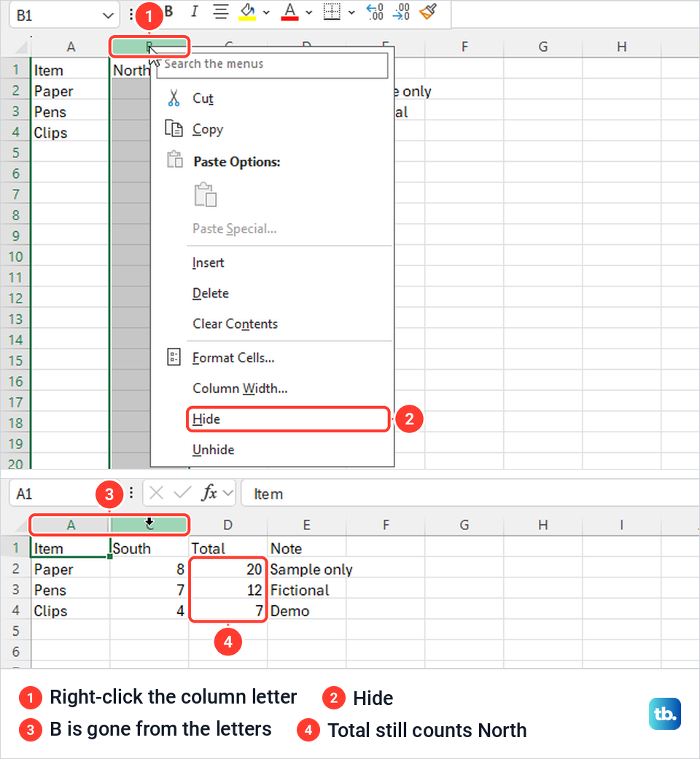Open the B1 name box dropdown
This screenshot has height=759, width=700.
(108, 16)
